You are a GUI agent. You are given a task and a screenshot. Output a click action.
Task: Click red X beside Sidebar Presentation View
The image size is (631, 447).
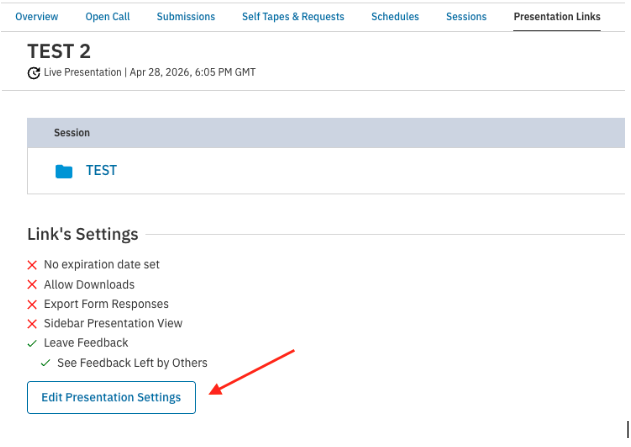pyautogui.click(x=32, y=324)
